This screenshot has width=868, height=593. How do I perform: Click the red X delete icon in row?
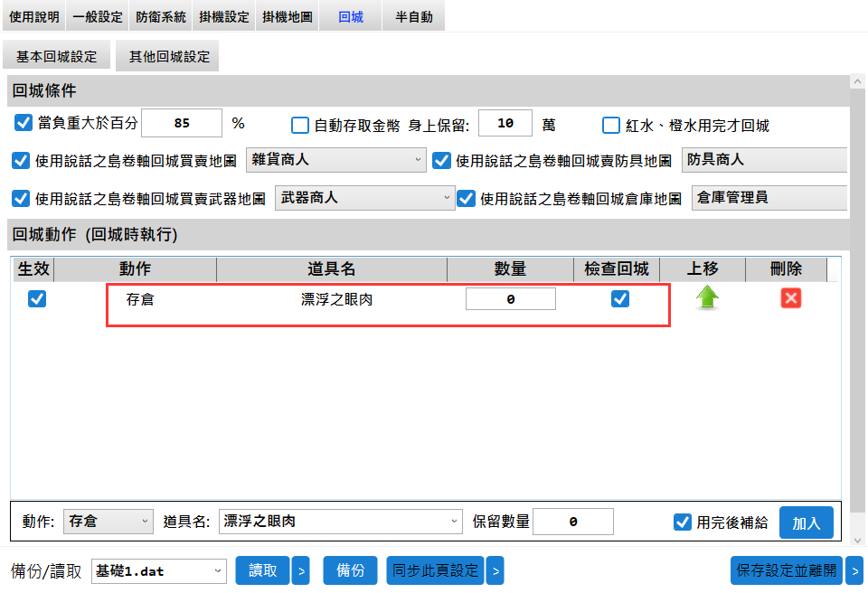[791, 299]
